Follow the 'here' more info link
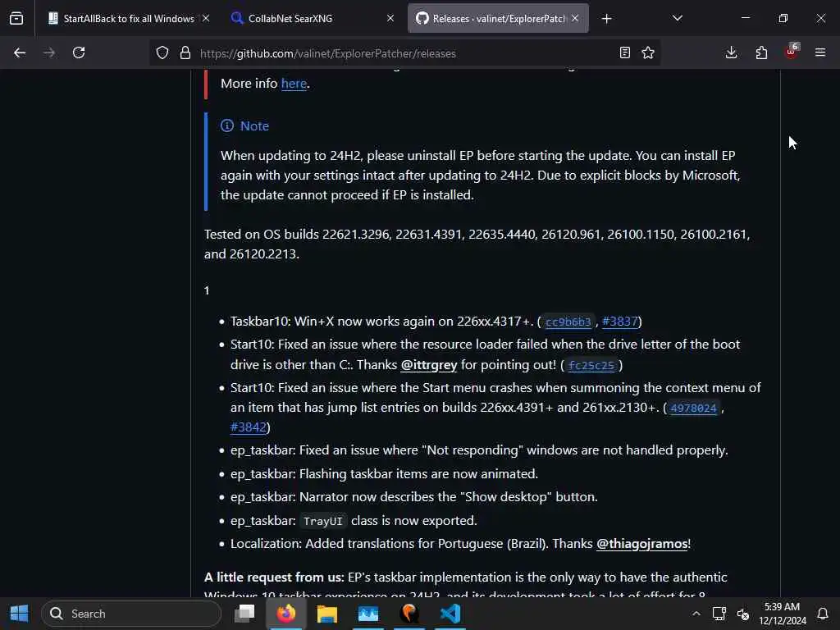840x630 pixels. [294, 84]
